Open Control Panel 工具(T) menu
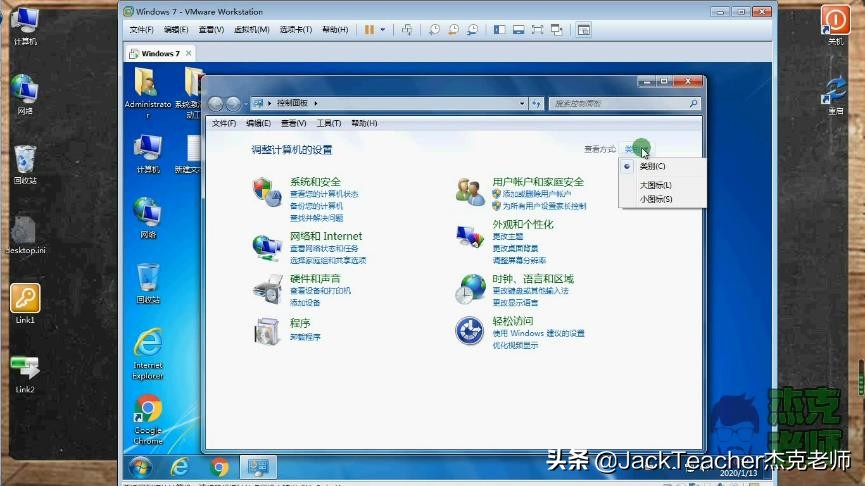The height and width of the screenshot is (486, 865). click(x=329, y=123)
